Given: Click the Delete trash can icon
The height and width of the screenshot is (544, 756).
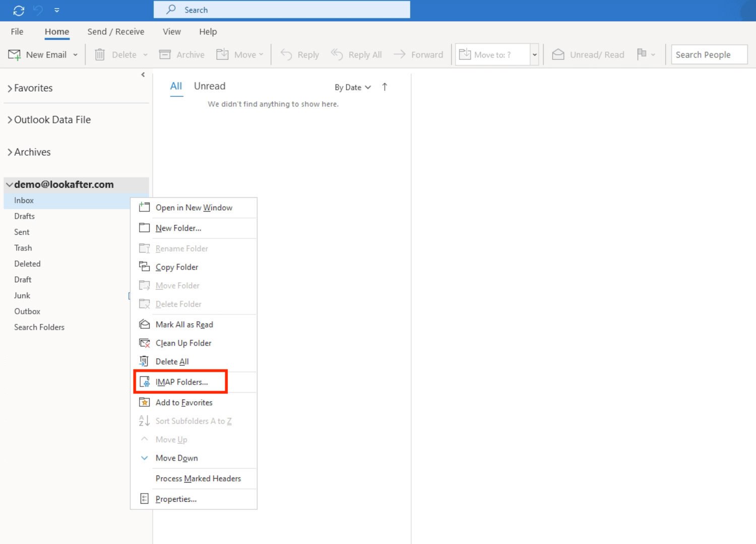Looking at the screenshot, I should point(100,54).
